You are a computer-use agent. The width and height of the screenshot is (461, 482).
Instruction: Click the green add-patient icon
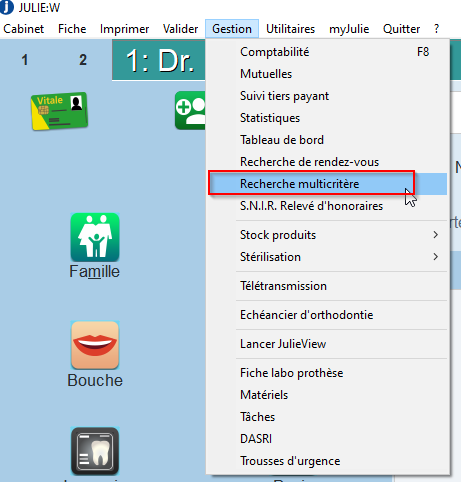pos(190,110)
